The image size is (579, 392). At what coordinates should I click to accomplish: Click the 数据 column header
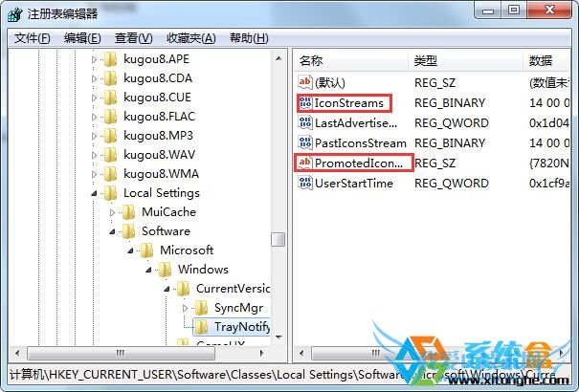[x=546, y=60]
